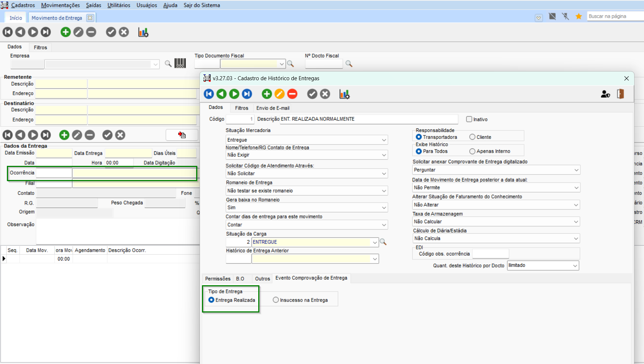Screen dimensions: 644x364
Task: Select the Apenas Interno radio option
Action: click(472, 151)
